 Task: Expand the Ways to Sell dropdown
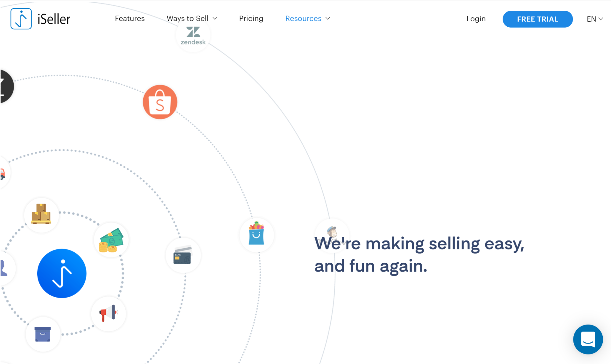(x=192, y=18)
